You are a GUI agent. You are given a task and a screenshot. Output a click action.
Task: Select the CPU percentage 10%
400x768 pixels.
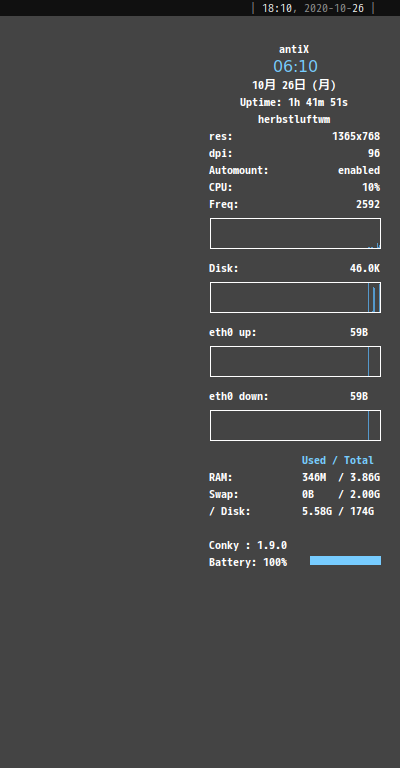[x=371, y=188]
